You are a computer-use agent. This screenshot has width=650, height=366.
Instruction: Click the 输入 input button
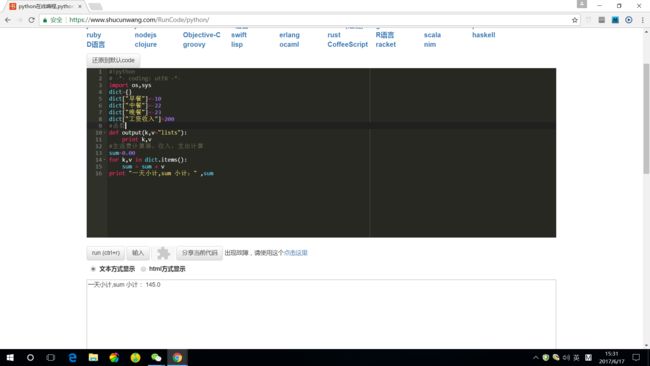click(138, 253)
